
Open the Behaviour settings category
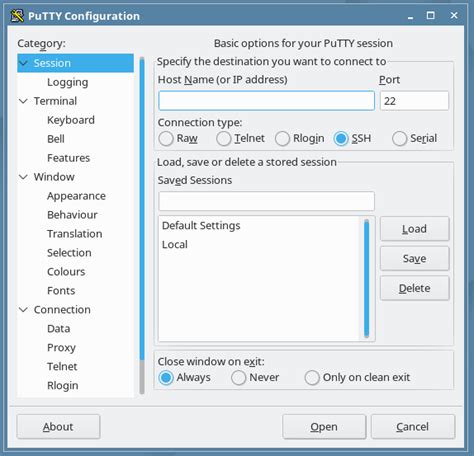coord(72,215)
